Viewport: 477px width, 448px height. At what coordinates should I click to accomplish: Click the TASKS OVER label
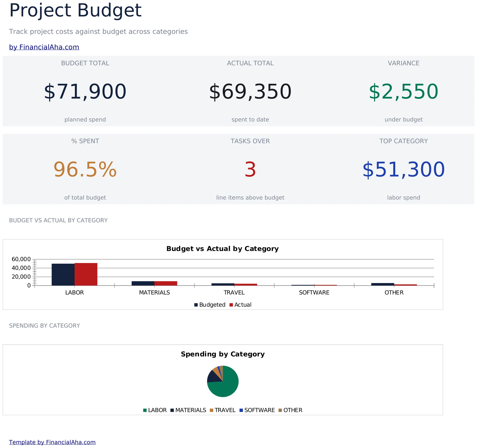point(250,141)
